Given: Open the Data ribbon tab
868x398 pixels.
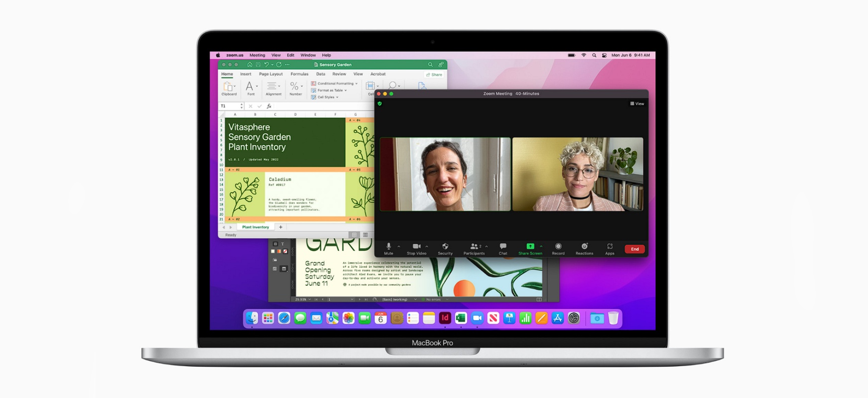Looking at the screenshot, I should [321, 74].
